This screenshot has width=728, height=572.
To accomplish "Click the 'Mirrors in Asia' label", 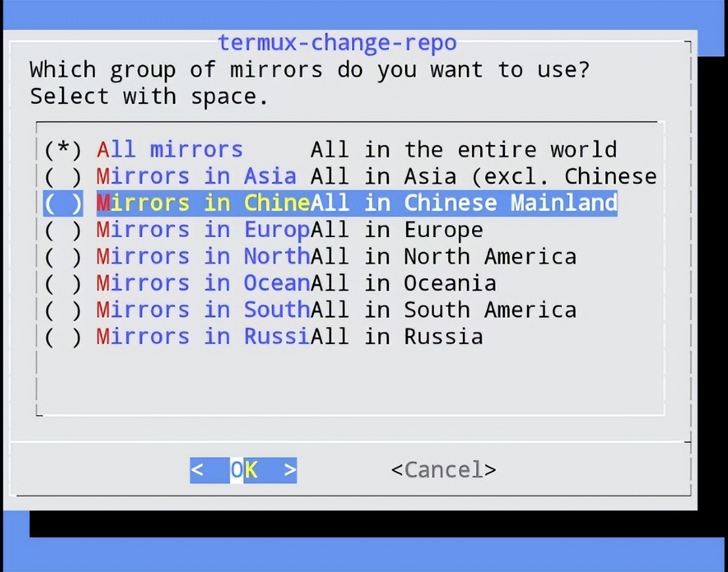I will (197, 177).
